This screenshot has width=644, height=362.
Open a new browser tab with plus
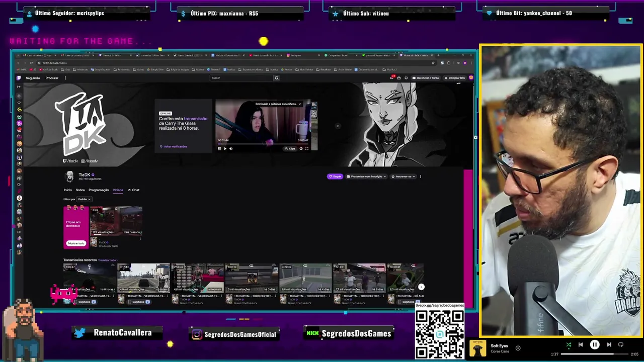point(439,55)
